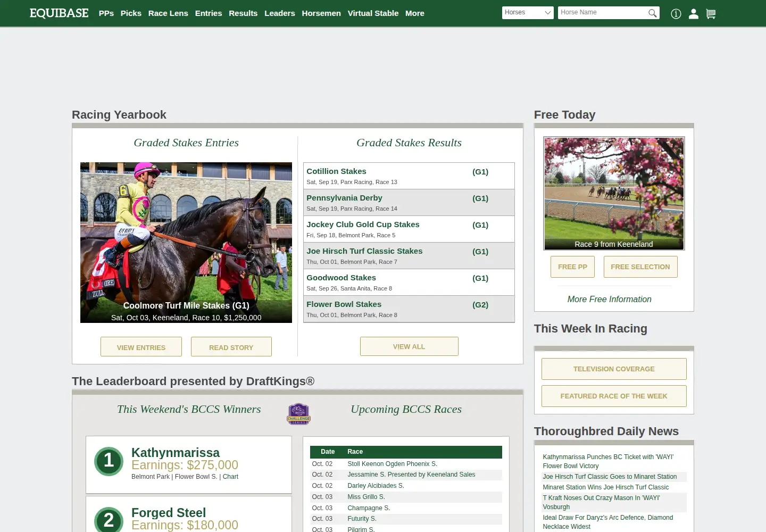Click the READ STORY button
The height and width of the screenshot is (532, 766).
point(231,347)
